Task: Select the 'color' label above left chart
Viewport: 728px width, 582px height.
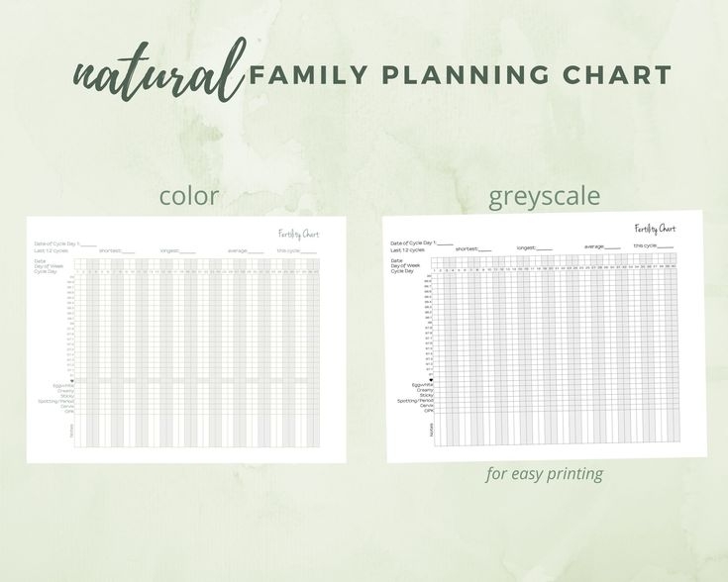Action: pos(189,195)
